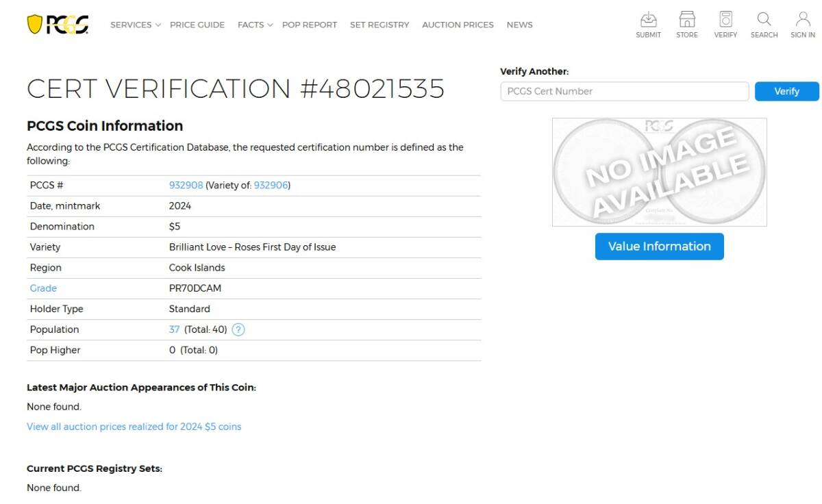The height and width of the screenshot is (504, 822).
Task: Open the Price Guide menu item
Action: tap(197, 25)
